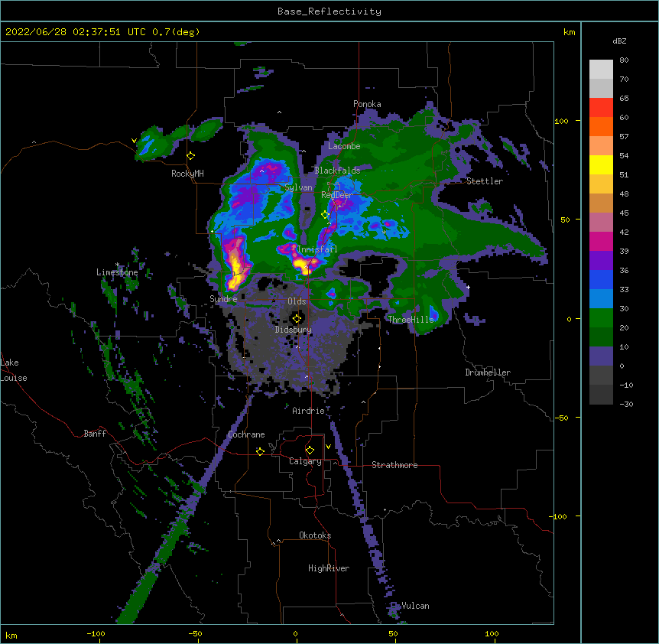Click the 0.7(deg) elevation angle text
Viewport: 659px width, 644px height.
[176, 32]
